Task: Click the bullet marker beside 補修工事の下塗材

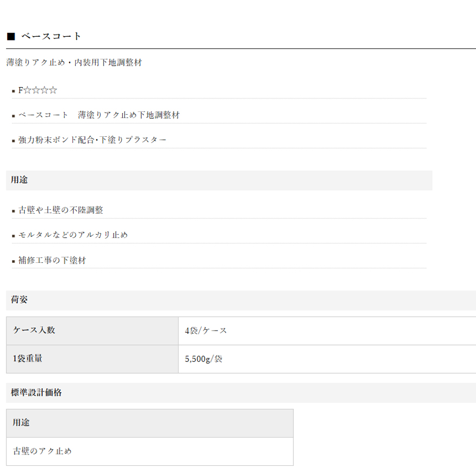Action: point(14,261)
